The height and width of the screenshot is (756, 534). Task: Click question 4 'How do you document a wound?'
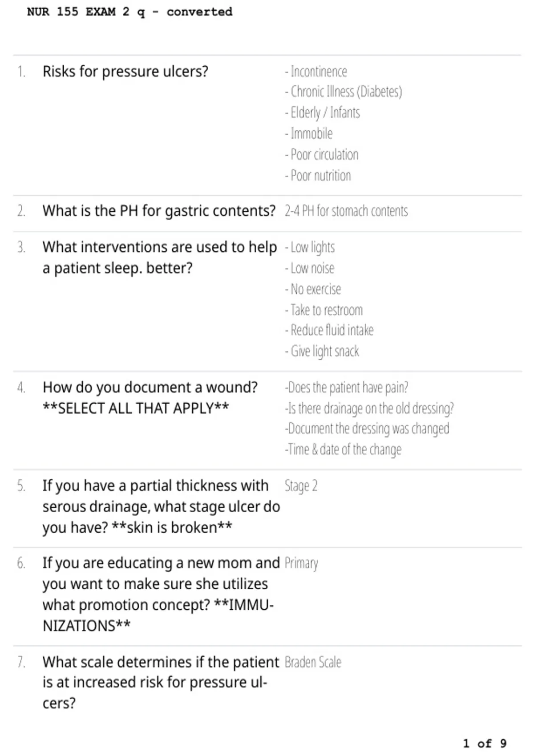tap(150, 387)
